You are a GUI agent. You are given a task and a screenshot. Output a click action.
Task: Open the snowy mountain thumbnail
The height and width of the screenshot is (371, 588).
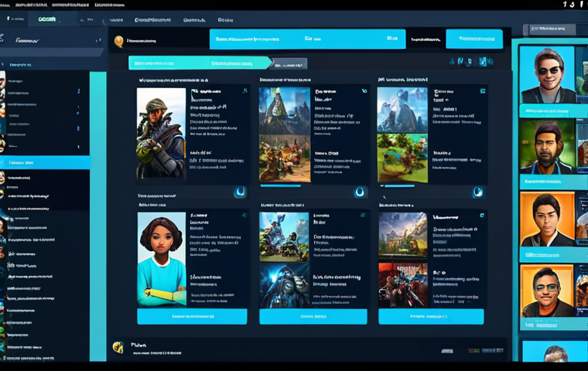(402, 110)
